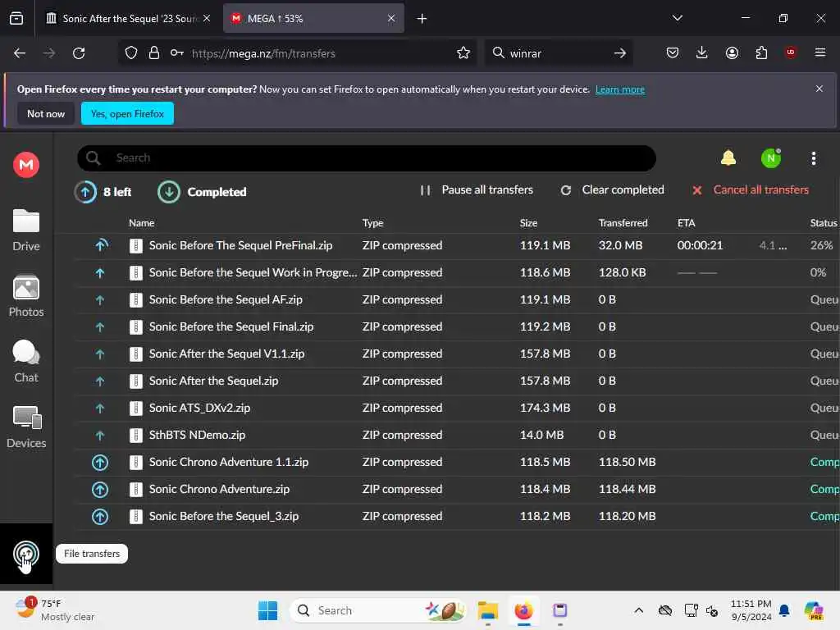This screenshot has height=630, width=840.
Task: Click the Type column header
Action: 373,223
